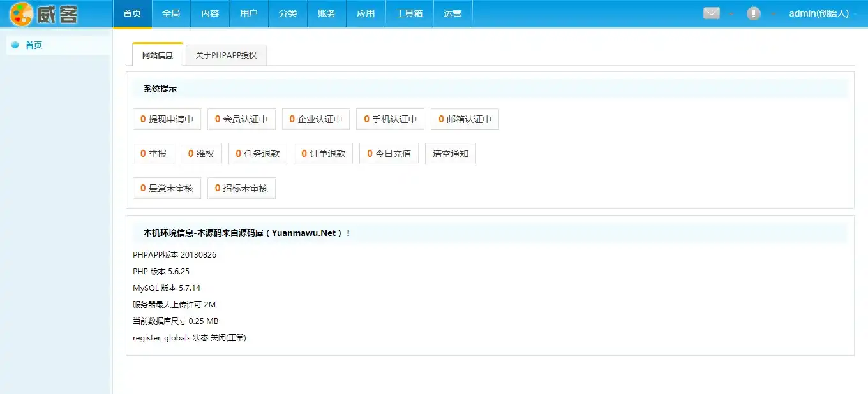Open the 内容 navigation menu
Viewport: 868px width, 394px height.
(210, 14)
